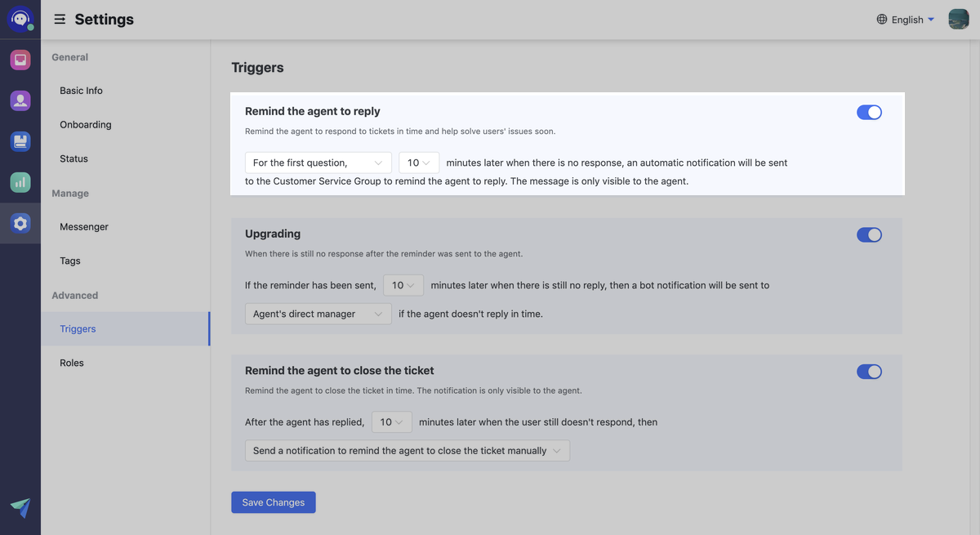Select the pink workspace icon in the sidebar
This screenshot has width=980, height=535.
click(18, 59)
